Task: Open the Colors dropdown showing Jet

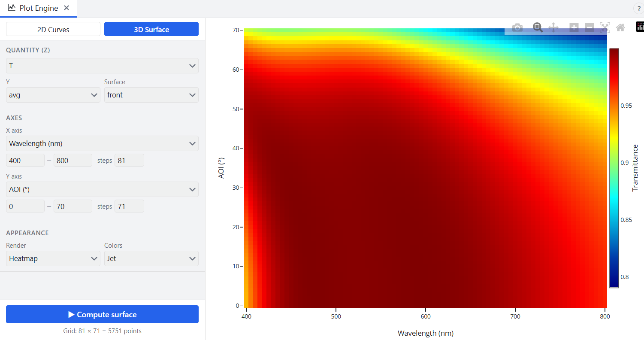Action: tap(151, 258)
